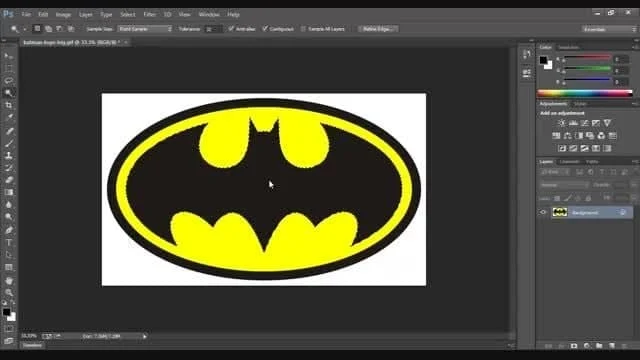Select the Hand tool
This screenshot has height=360, width=640.
[x=9, y=281]
